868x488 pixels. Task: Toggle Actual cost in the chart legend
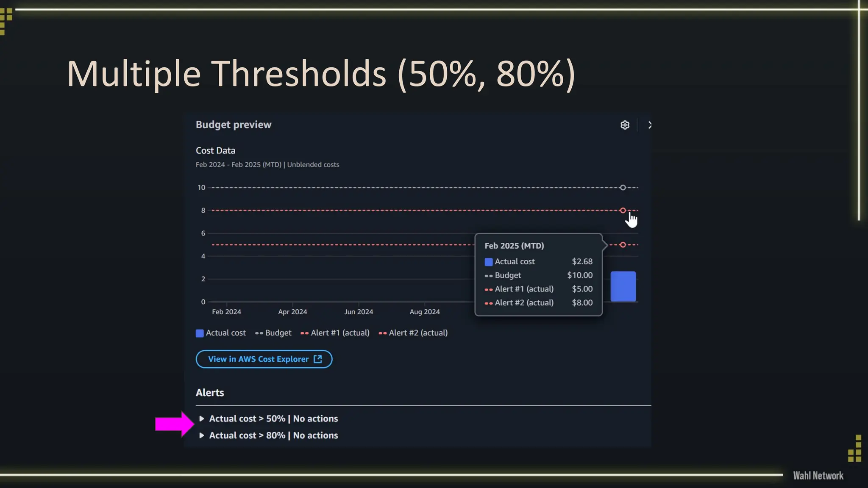tap(221, 333)
